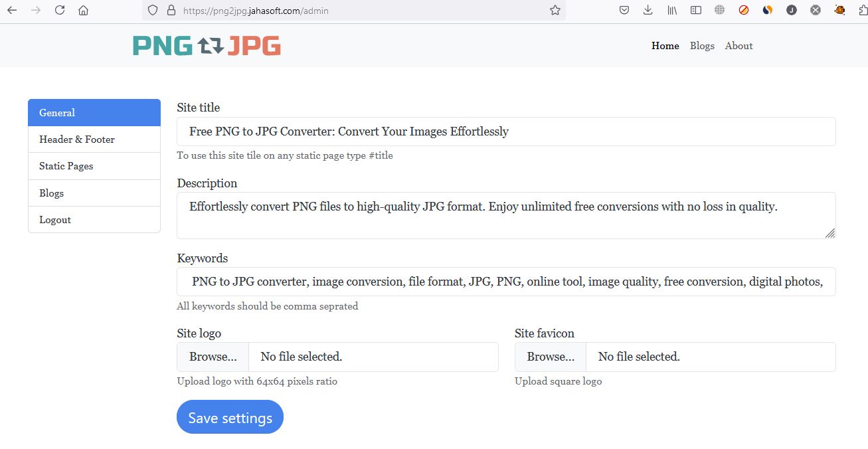The image size is (868, 449).
Task: Focus the Keywords input field
Action: click(506, 282)
